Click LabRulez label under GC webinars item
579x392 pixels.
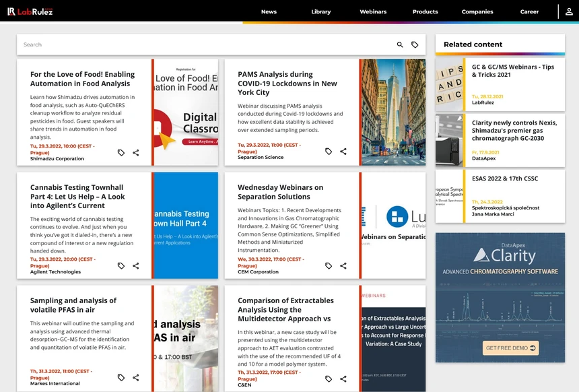483,102
